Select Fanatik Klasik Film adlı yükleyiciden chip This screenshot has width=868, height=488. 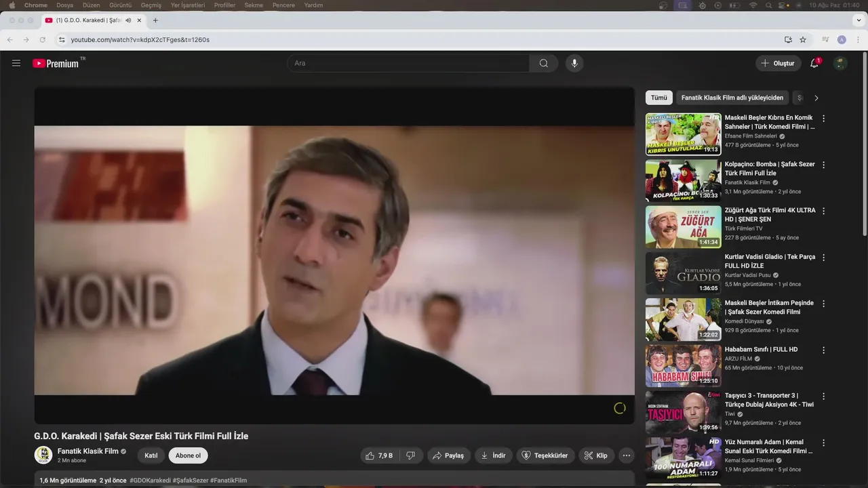(x=732, y=98)
